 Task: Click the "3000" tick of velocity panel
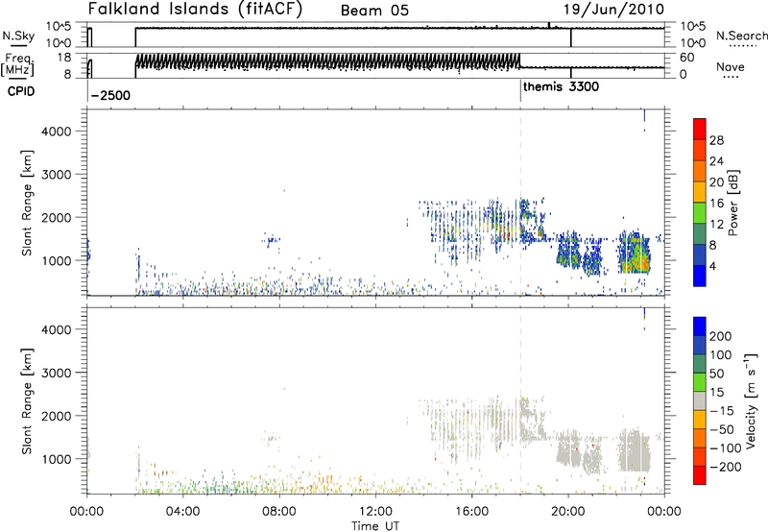57,373
